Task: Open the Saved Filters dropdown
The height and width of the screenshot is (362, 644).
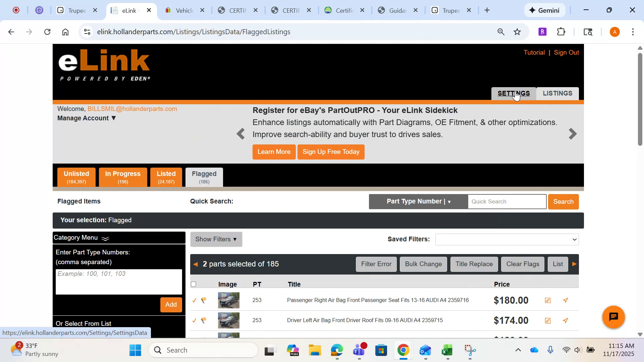Action: pos(506,239)
